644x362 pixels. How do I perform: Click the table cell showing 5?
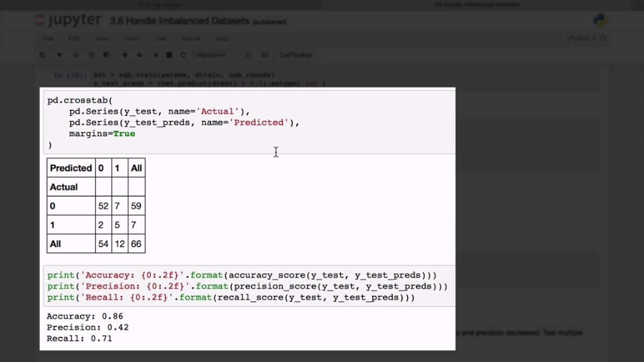pyautogui.click(x=120, y=225)
